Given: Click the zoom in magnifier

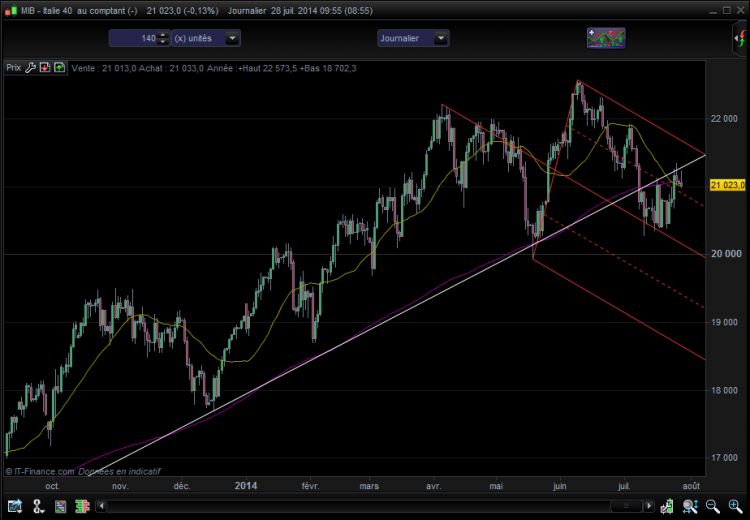Looking at the screenshot, I should pyautogui.click(x=735, y=506).
